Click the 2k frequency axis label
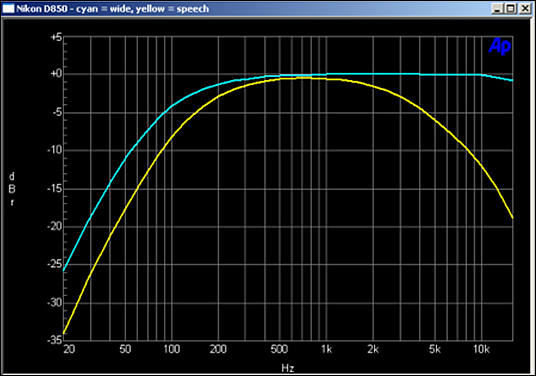 [373, 349]
